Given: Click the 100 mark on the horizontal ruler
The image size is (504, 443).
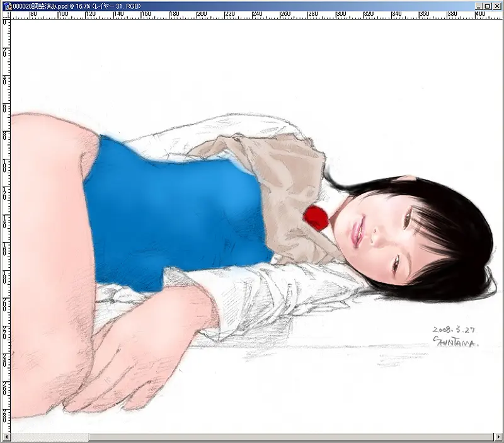Looking at the screenshot, I should point(62,15).
